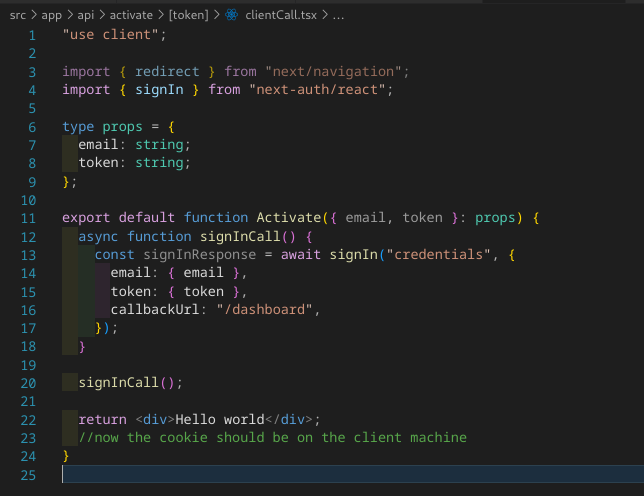This screenshot has width=644, height=496.
Task: Click line number 1 in gutter
Action: pos(32,35)
